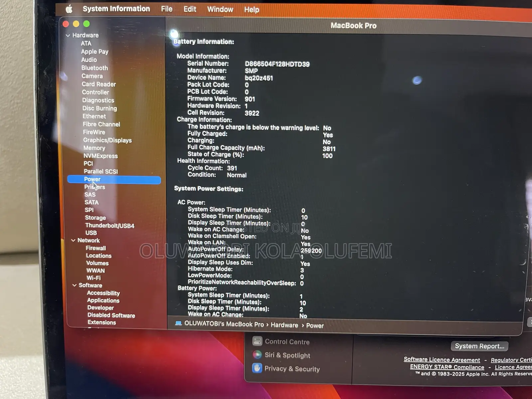Click the Cycle Count value 391
This screenshot has width=532, height=399.
click(232, 168)
